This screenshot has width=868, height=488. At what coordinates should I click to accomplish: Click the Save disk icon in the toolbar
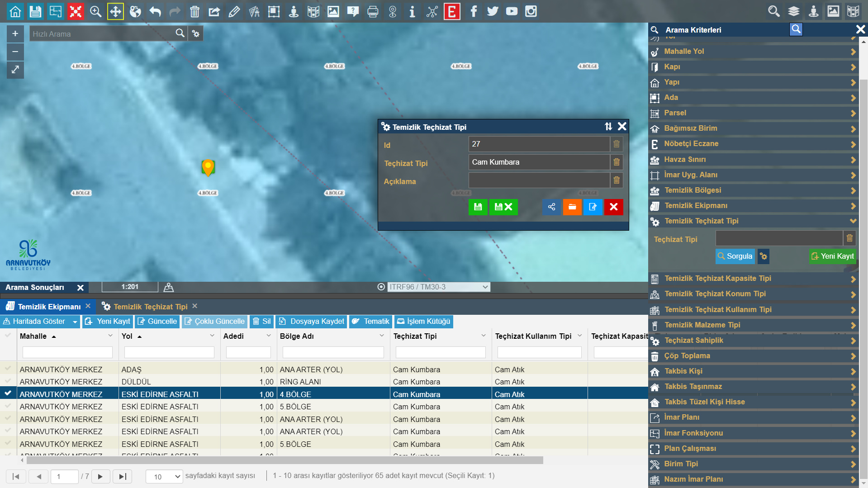(35, 11)
